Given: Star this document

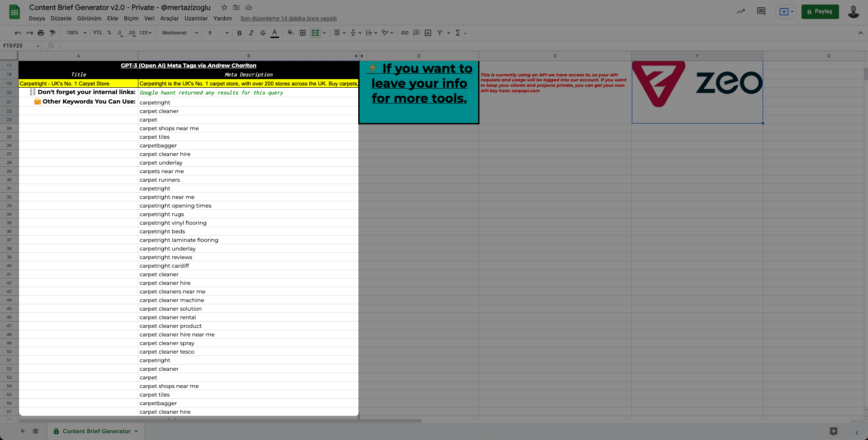Looking at the screenshot, I should pos(224,7).
